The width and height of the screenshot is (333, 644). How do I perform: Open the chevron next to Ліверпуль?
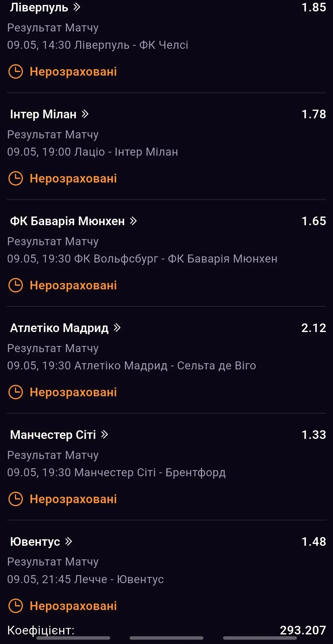click(x=77, y=7)
